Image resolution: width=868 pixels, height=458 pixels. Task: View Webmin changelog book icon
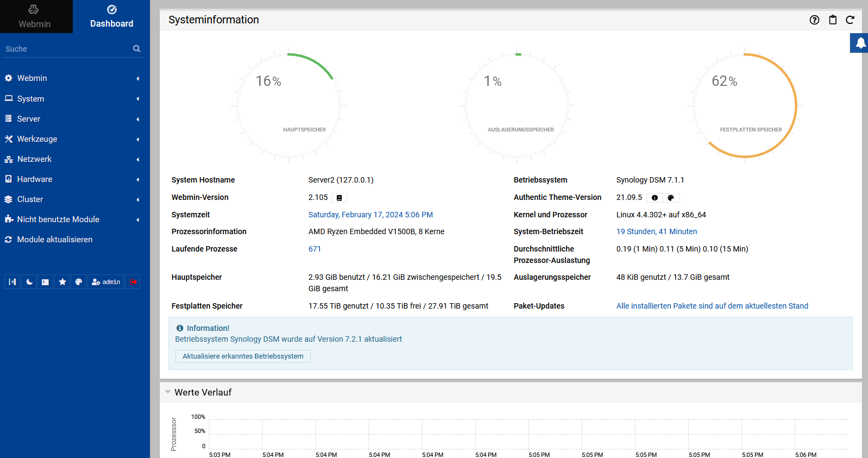click(339, 198)
